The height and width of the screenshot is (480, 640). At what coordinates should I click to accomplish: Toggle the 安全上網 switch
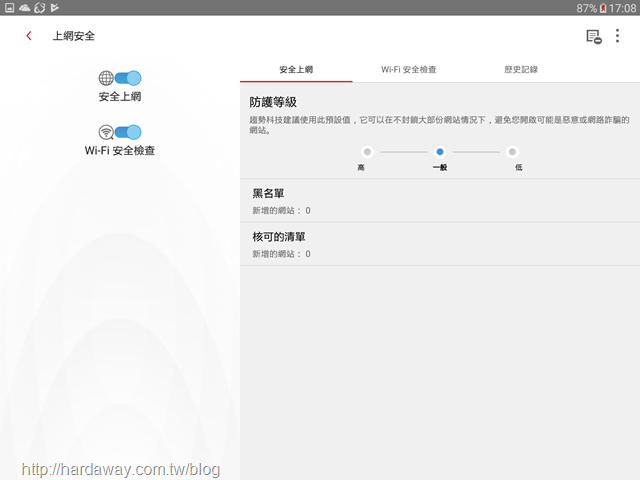128,78
